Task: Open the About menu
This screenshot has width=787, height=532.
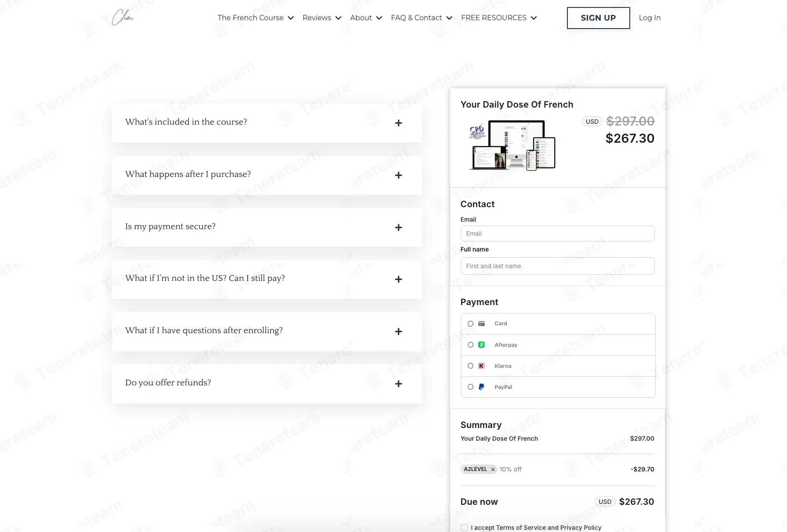Action: 366,18
